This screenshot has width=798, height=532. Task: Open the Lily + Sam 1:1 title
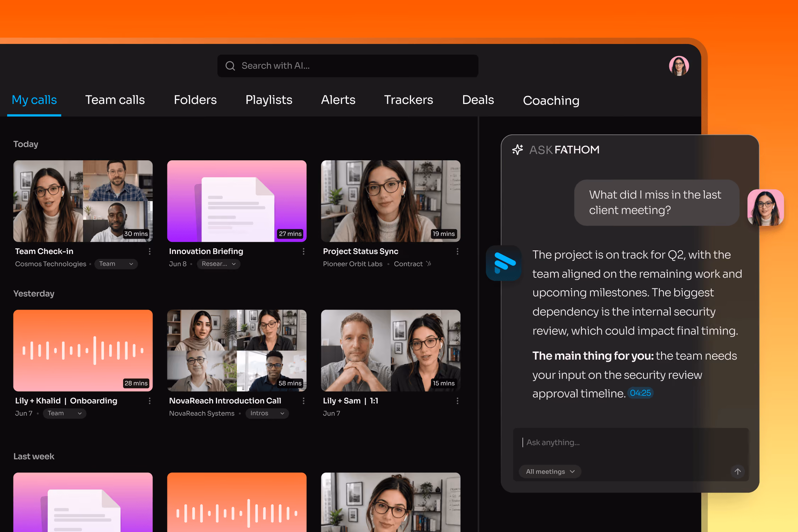point(350,401)
